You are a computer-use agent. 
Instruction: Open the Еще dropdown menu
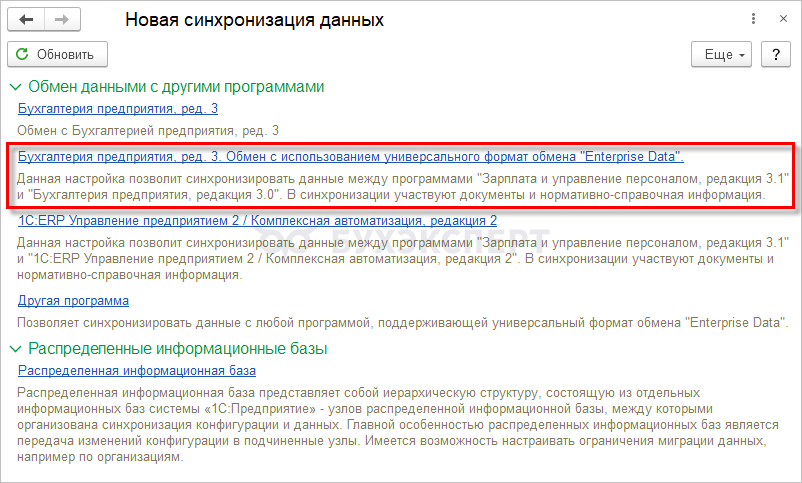721,54
